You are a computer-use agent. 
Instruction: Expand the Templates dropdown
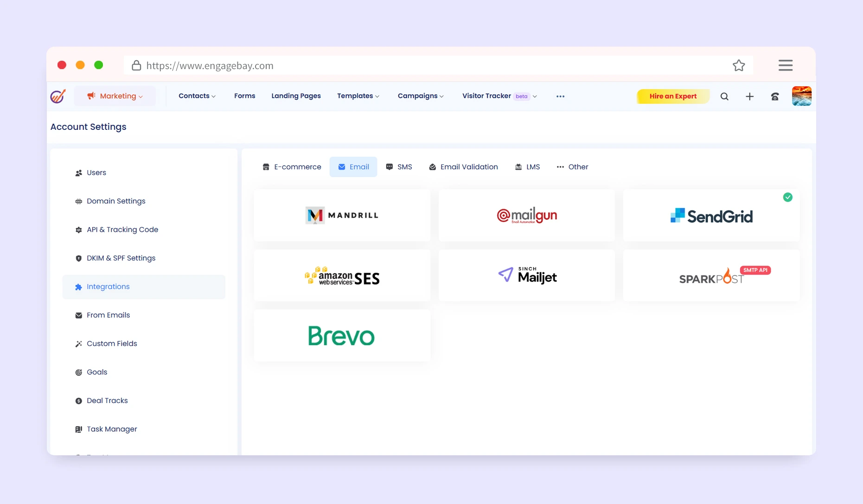pyautogui.click(x=358, y=96)
